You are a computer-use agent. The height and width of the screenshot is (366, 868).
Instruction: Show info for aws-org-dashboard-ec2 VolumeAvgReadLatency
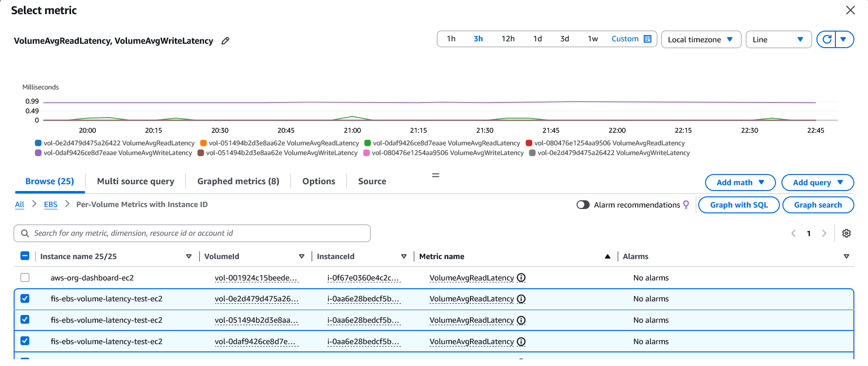pyautogui.click(x=521, y=278)
